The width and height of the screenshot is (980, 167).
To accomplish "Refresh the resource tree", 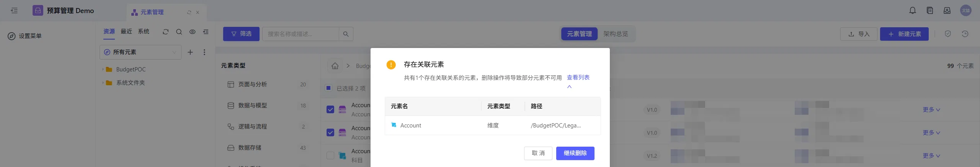I will tap(165, 32).
